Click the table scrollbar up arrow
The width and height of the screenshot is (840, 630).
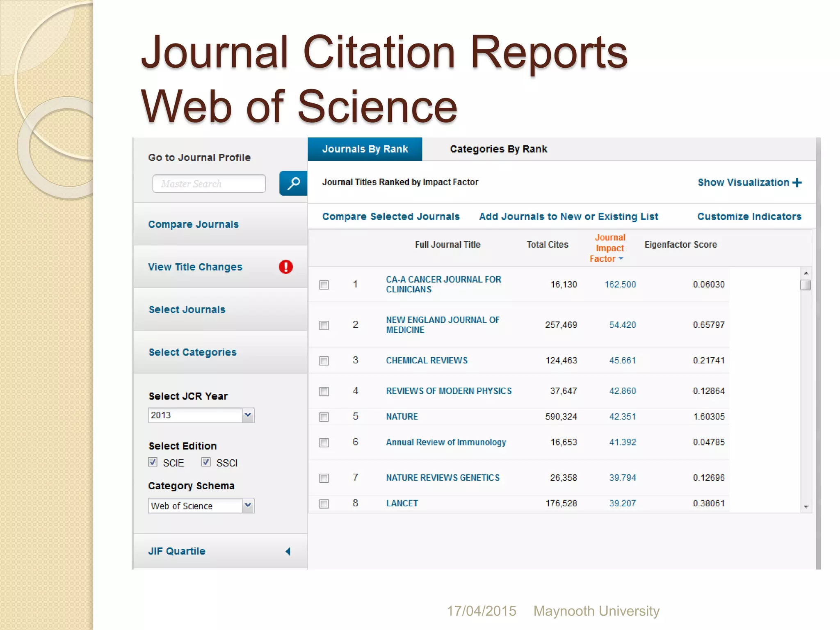coord(806,273)
